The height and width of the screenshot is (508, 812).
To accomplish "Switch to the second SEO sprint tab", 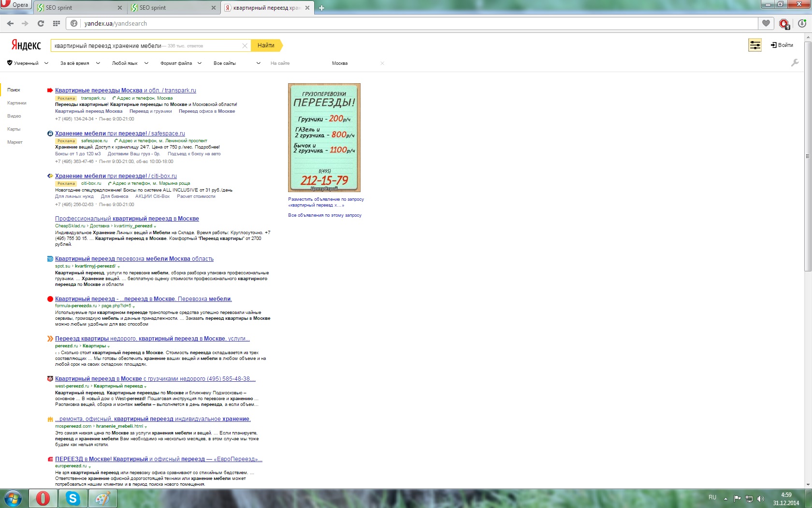I will click(174, 8).
